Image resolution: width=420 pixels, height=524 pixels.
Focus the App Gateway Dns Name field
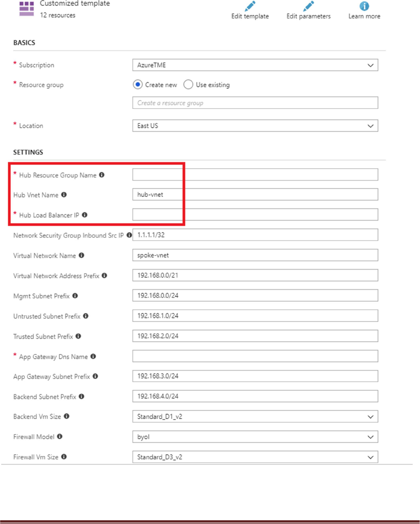click(x=255, y=356)
